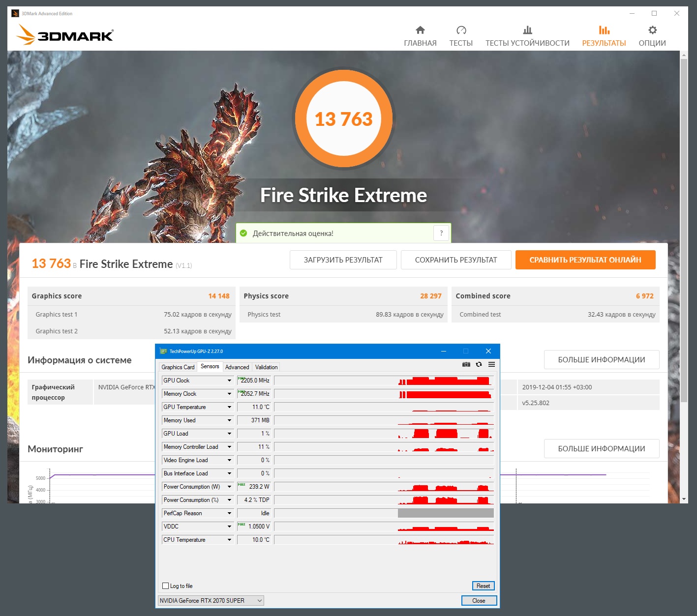Expand the Memory Used sensor dropdown
This screenshot has height=616, width=697.
coord(229,420)
